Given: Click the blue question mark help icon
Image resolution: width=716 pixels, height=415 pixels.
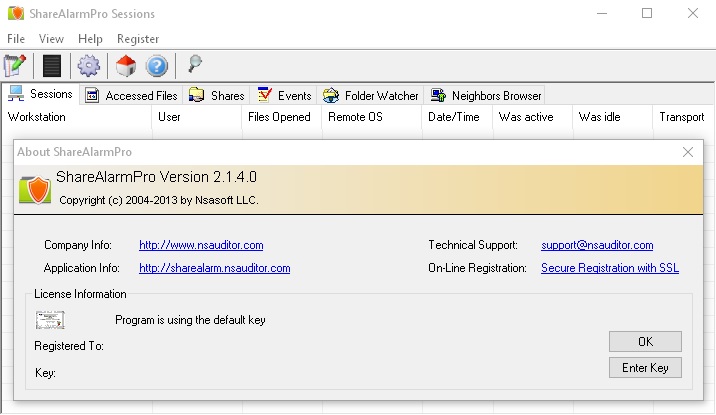Looking at the screenshot, I should point(156,66).
